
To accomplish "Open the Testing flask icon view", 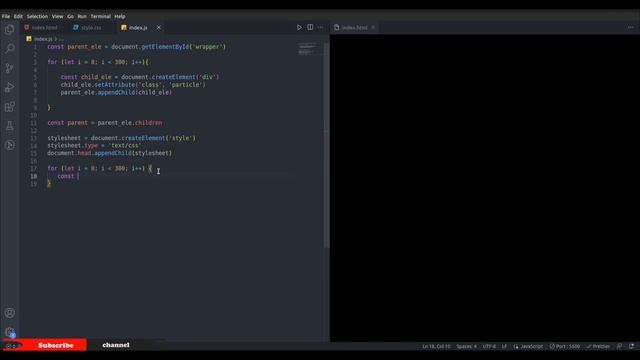I will coord(9,126).
